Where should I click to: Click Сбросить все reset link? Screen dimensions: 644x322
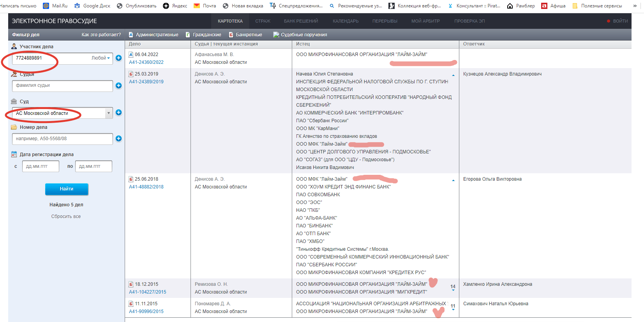coord(66,216)
